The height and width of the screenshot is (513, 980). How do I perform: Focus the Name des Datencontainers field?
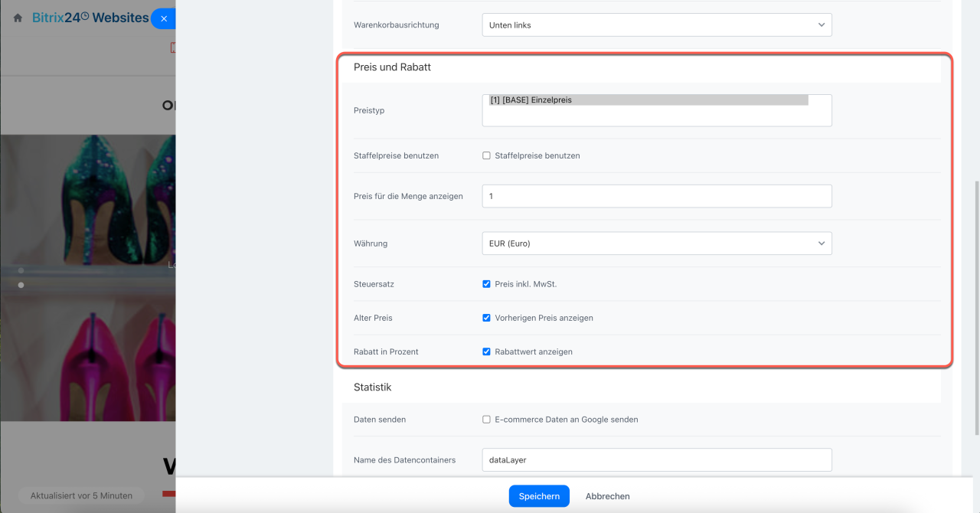click(656, 460)
